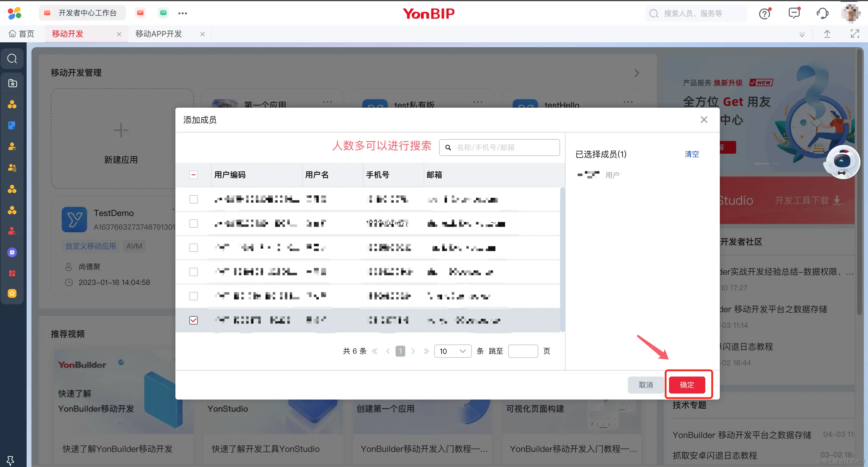Open the customer service headset icon
This screenshot has width=868, height=467.
823,13
